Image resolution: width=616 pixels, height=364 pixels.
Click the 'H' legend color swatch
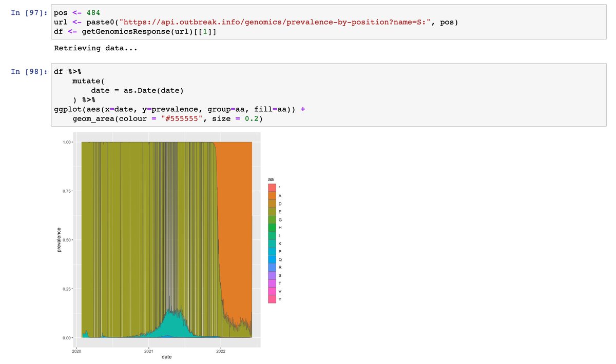pyautogui.click(x=272, y=228)
